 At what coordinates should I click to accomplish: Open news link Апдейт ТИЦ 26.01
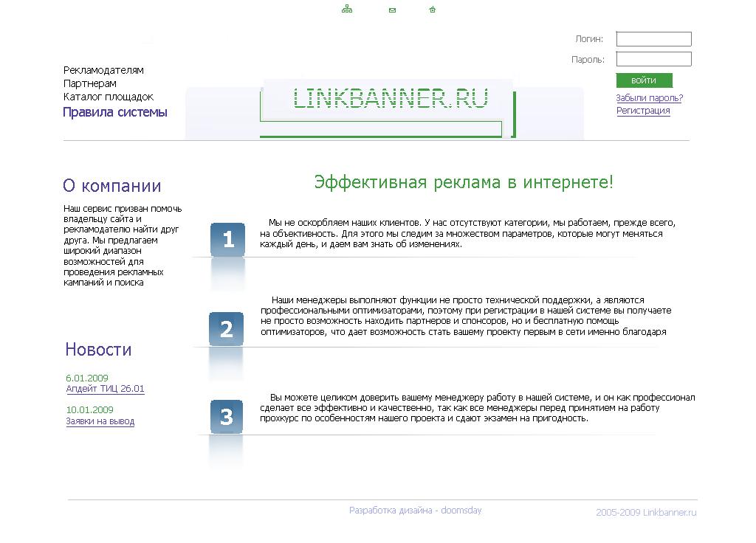105,389
